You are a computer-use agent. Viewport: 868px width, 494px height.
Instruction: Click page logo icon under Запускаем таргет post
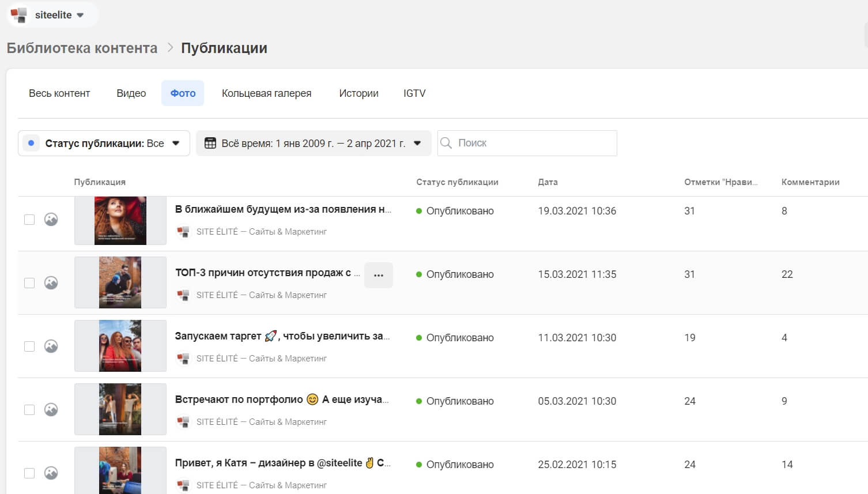pyautogui.click(x=183, y=359)
